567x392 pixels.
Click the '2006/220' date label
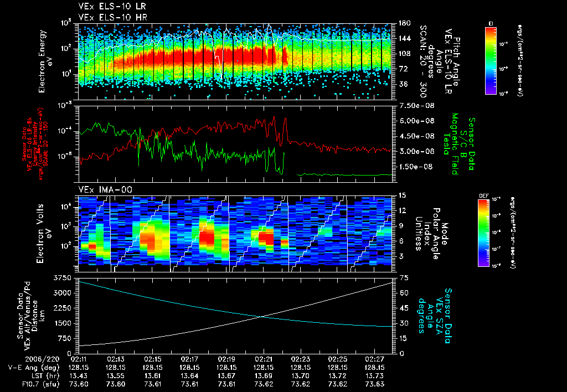tap(42, 359)
